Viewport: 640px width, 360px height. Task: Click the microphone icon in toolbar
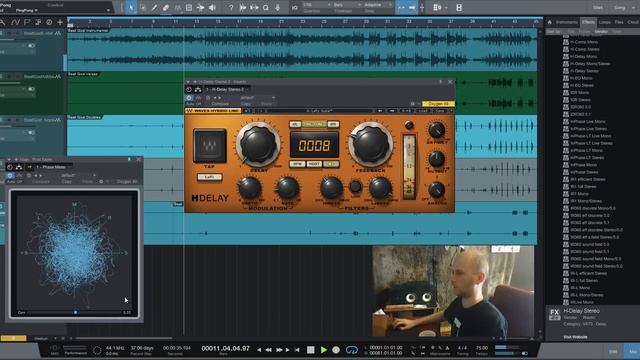coord(277,7)
